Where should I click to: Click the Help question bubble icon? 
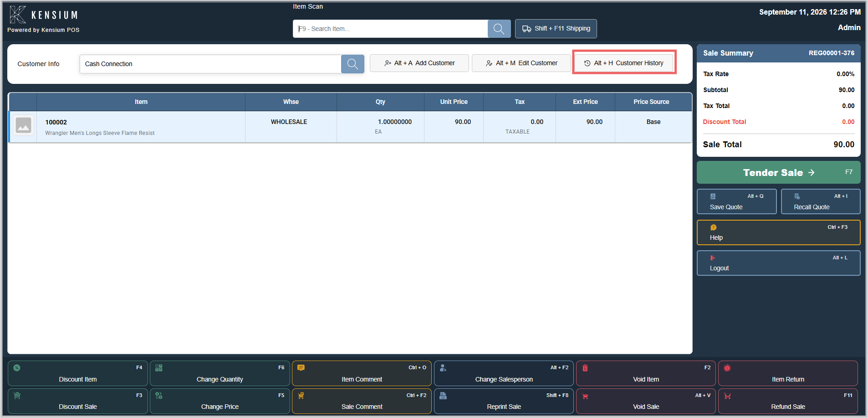(x=714, y=227)
